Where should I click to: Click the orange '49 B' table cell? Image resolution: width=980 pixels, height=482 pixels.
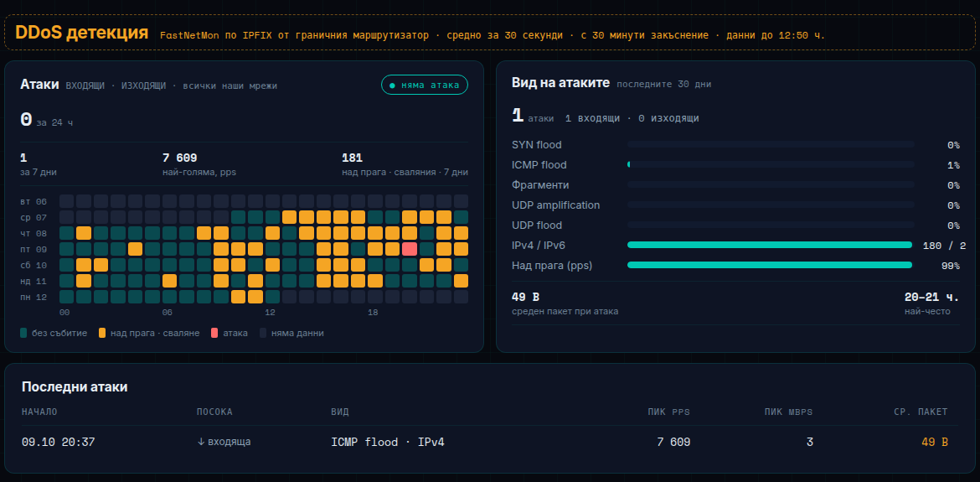[935, 442]
